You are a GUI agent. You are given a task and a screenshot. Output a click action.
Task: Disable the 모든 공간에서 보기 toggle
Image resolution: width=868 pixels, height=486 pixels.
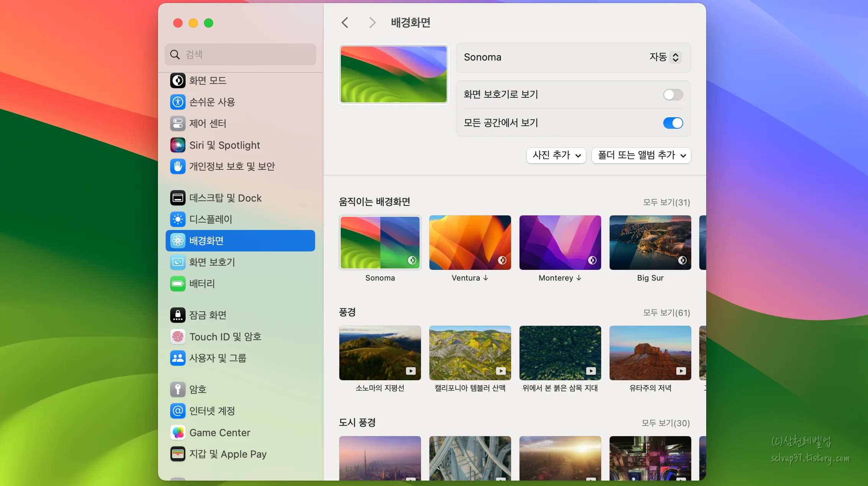673,123
